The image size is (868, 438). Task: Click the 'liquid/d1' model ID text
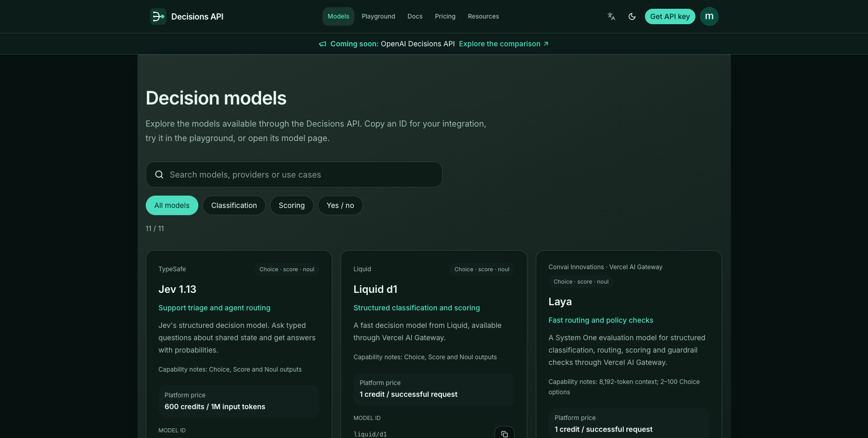(x=370, y=434)
